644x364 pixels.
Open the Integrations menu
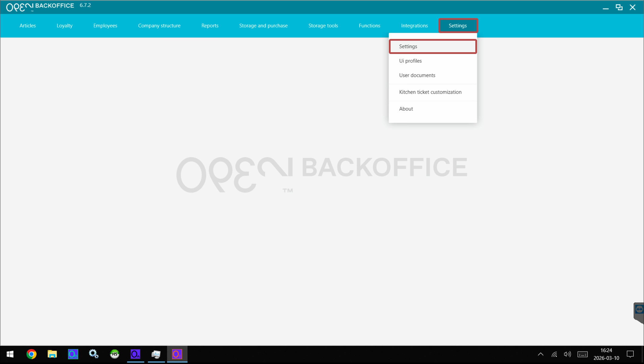pos(414,26)
